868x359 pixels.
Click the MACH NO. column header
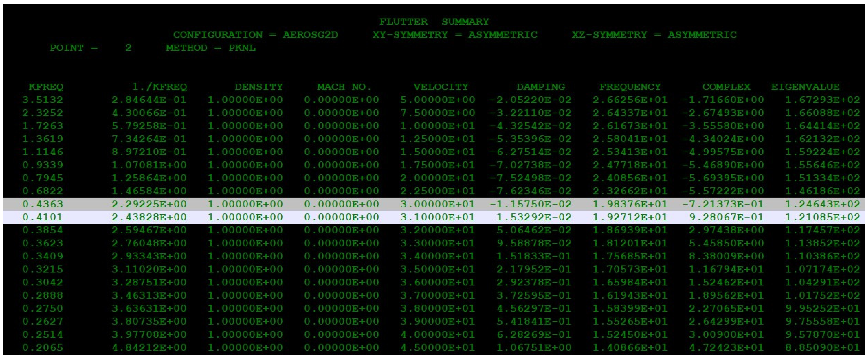pyautogui.click(x=344, y=87)
